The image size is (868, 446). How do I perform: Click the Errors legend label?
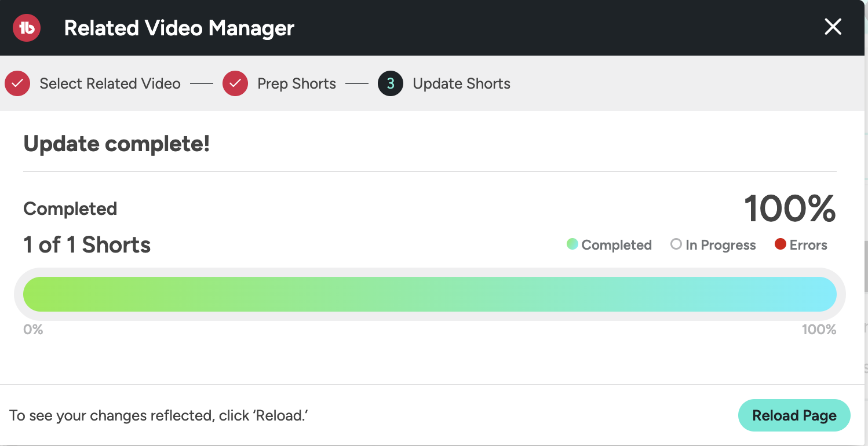(x=808, y=245)
